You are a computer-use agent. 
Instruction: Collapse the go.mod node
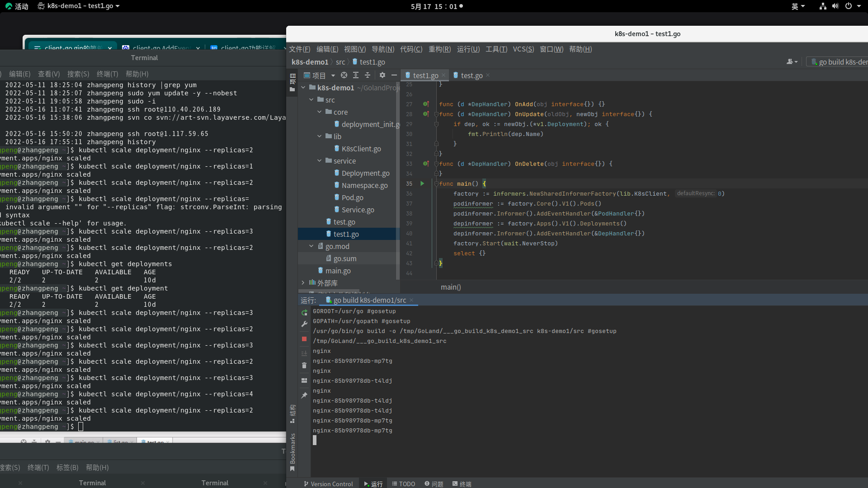click(311, 246)
